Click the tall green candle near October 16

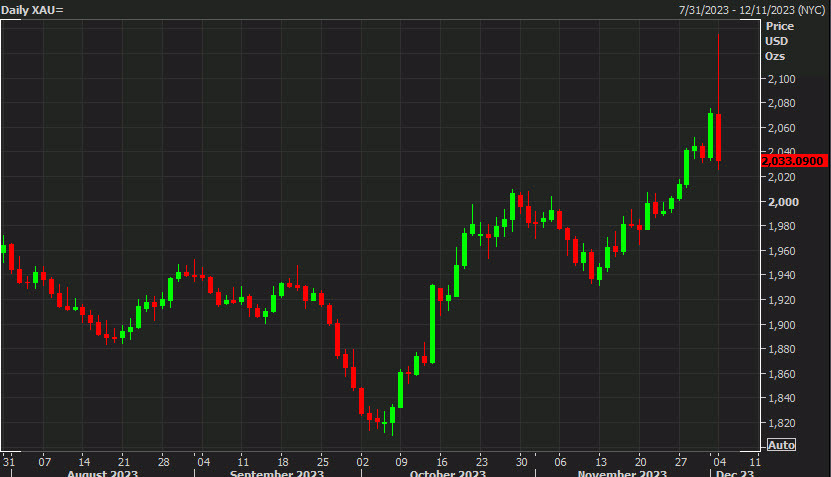click(432, 324)
